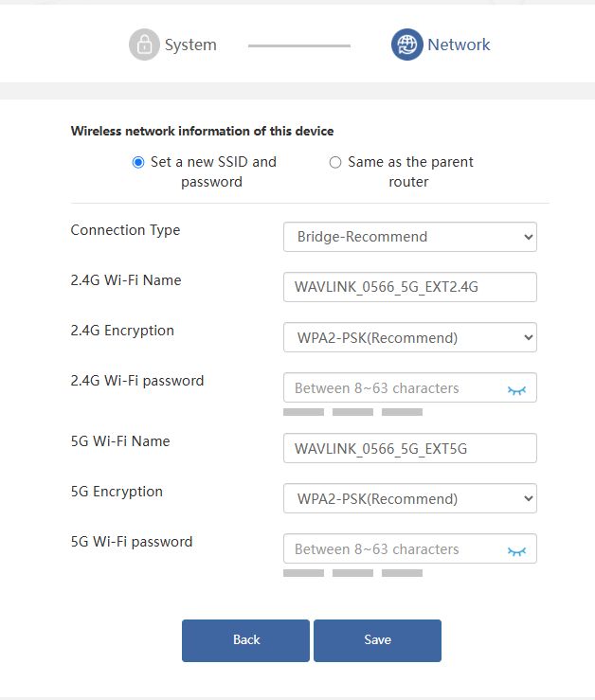Click the 2.4G Encryption label
The width and height of the screenshot is (595, 700).
122,331
